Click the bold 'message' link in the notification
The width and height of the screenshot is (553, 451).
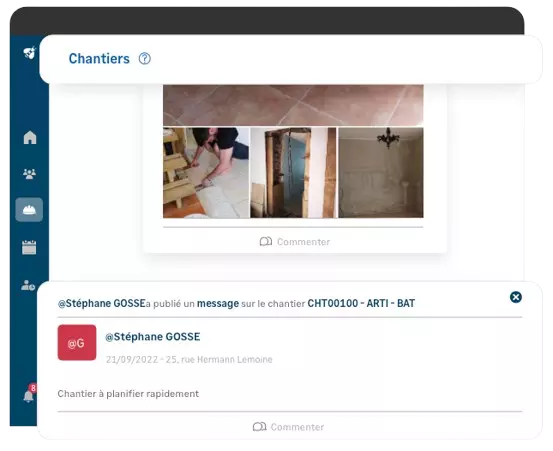218,303
